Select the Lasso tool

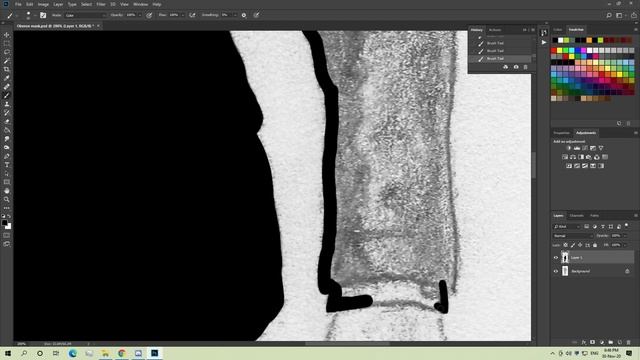pos(7,52)
